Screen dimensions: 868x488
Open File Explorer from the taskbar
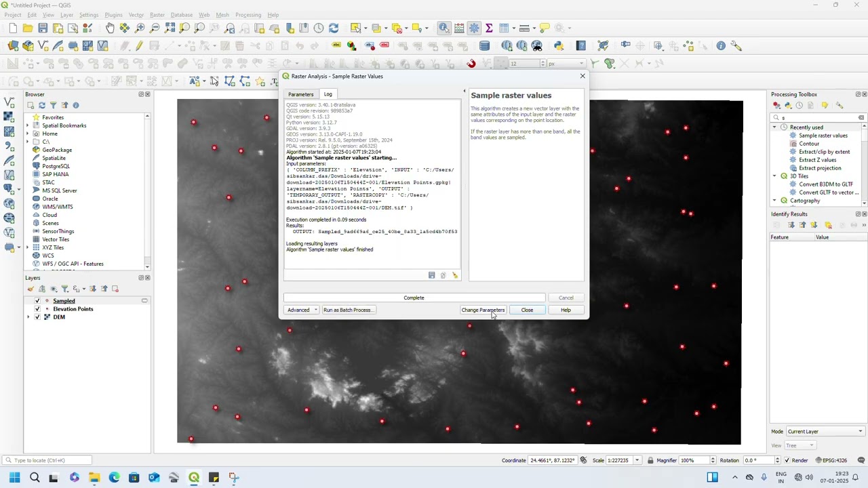(94, 477)
